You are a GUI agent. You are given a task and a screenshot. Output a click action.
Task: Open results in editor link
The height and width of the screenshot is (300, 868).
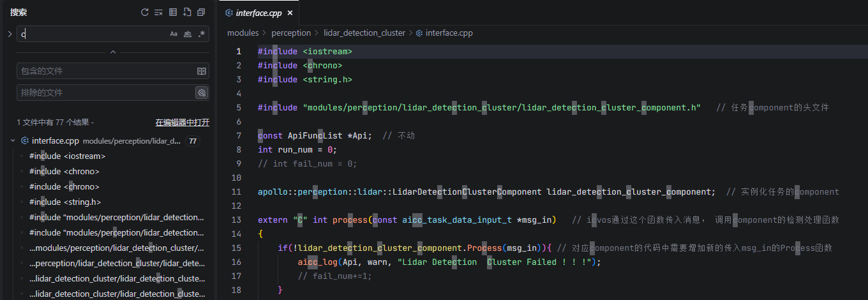[183, 122]
